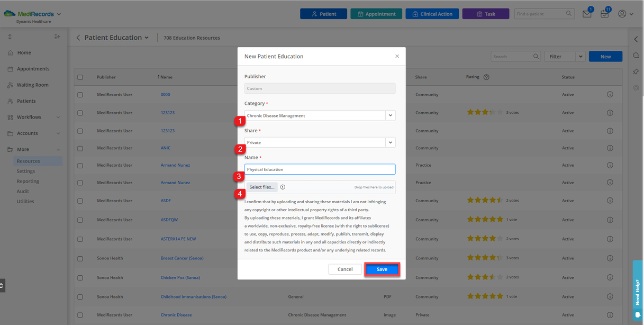Check the box for ASDF row

point(80,201)
